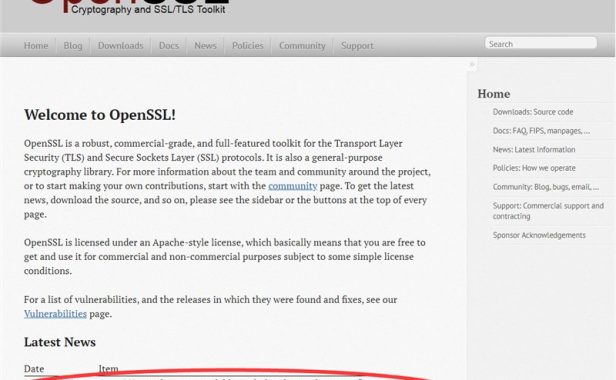Open Community: Blog, bugs, email sidebar link
616x380 pixels.
click(x=546, y=187)
